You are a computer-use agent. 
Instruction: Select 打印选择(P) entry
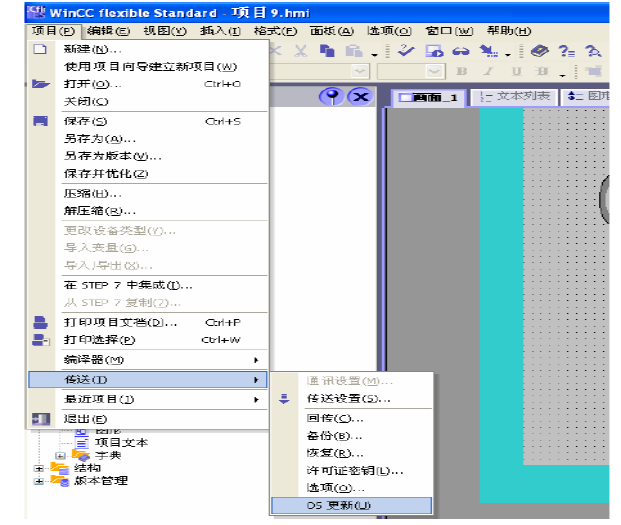[149, 340]
